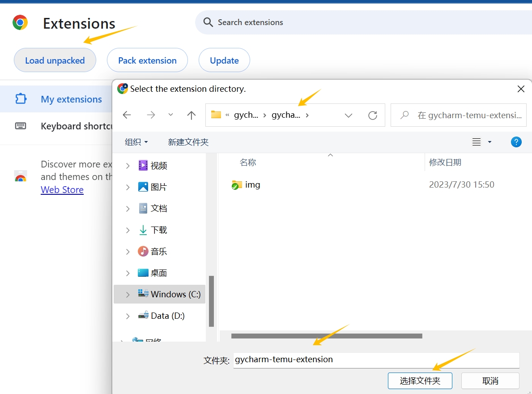Click the Load unpacked button
Viewport: 532px width, 394px height.
(55, 60)
